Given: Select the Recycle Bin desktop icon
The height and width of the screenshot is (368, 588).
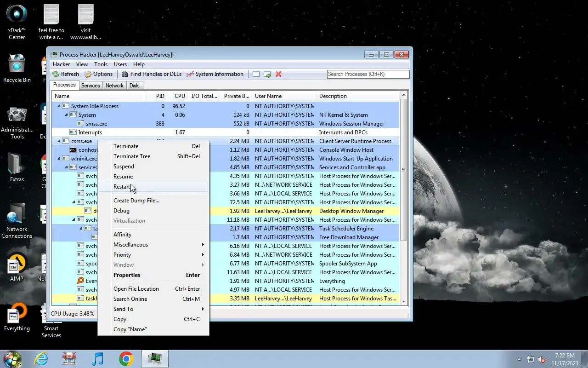Looking at the screenshot, I should pyautogui.click(x=17, y=69).
